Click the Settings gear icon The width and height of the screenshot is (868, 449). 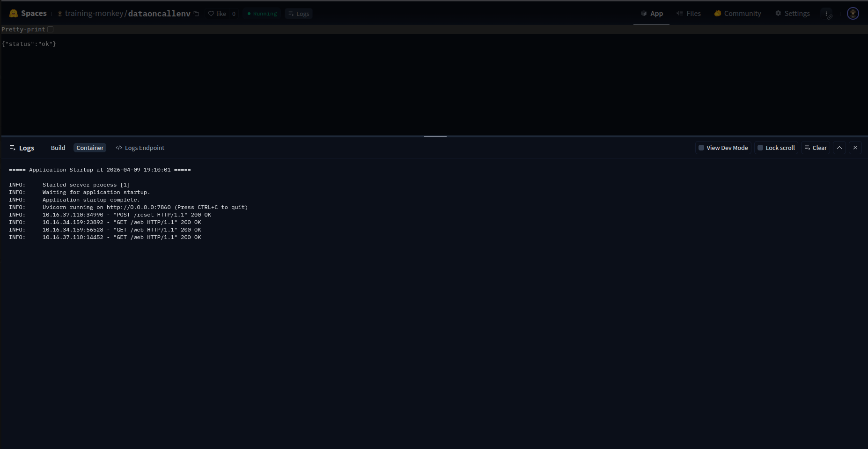point(778,14)
